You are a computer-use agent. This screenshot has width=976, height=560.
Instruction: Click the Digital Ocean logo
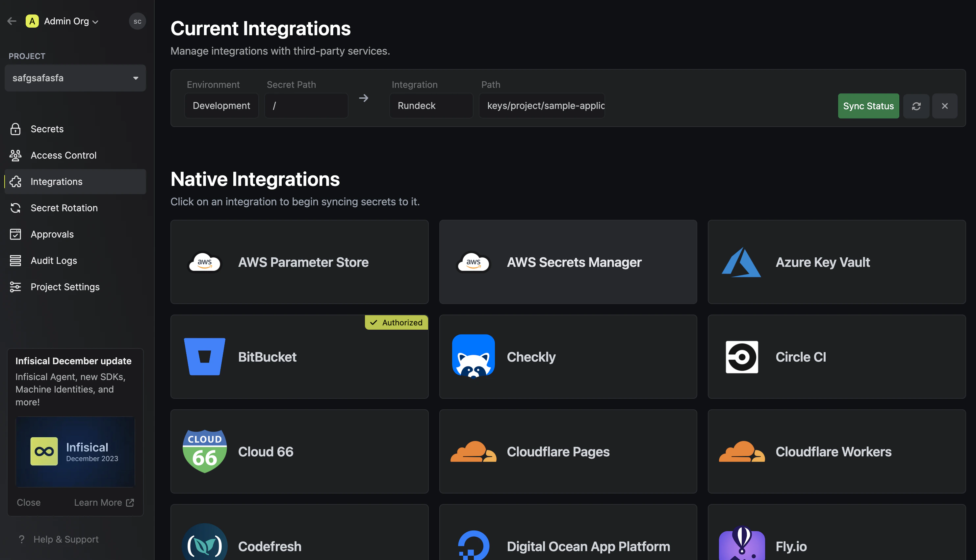click(x=474, y=546)
